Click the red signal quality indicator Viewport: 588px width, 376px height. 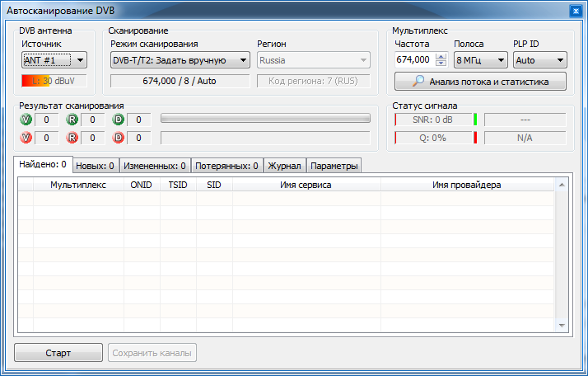(x=475, y=138)
